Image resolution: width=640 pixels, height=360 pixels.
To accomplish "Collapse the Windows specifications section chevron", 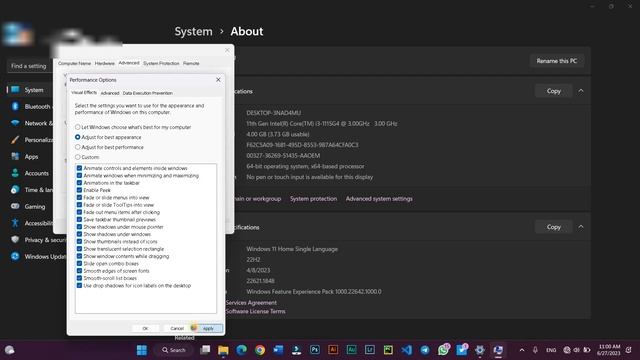I will [x=581, y=227].
